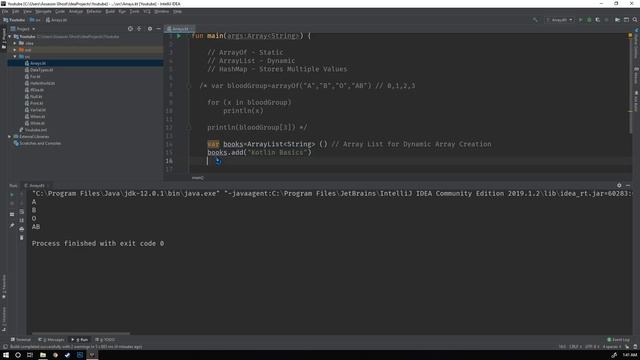The image size is (640, 360).
Task: Open the TODO tool window tab
Action: click(105, 340)
